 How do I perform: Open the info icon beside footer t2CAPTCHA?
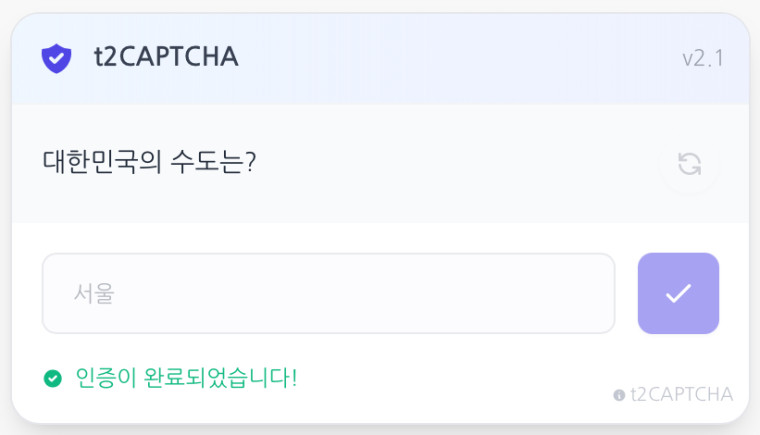pyautogui.click(x=619, y=395)
